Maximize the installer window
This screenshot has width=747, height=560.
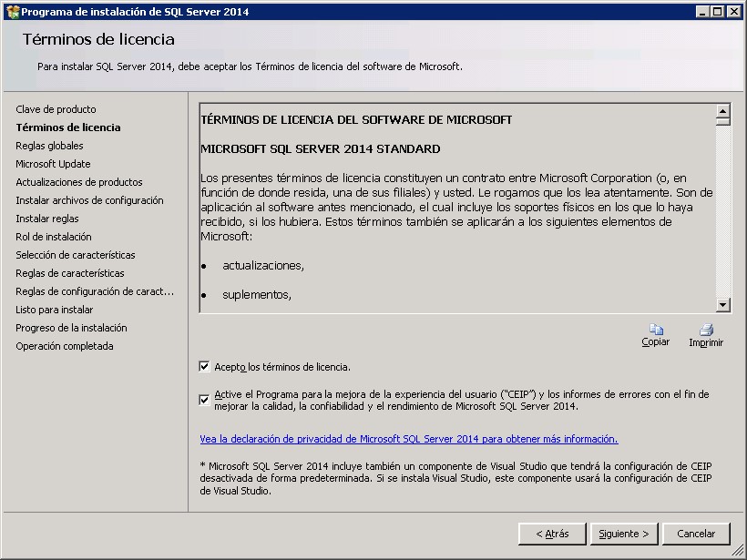[718, 12]
